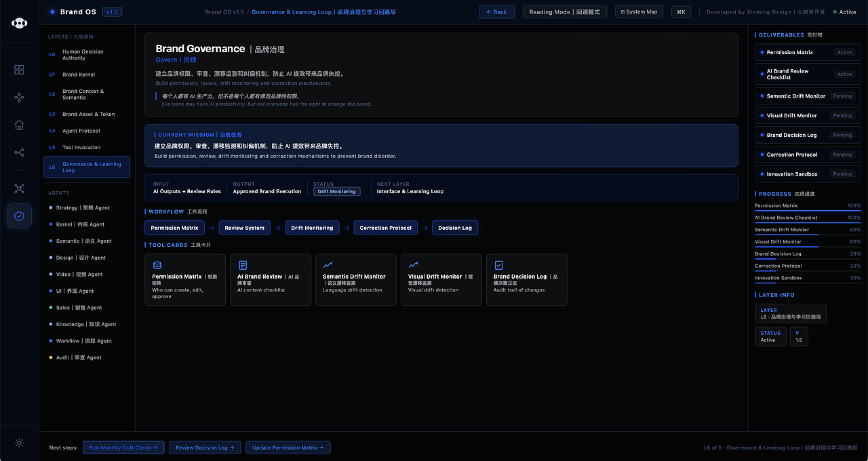Screen dimensions: 868x461
Task: Click the Decision Log workflow step
Action: click(x=455, y=228)
